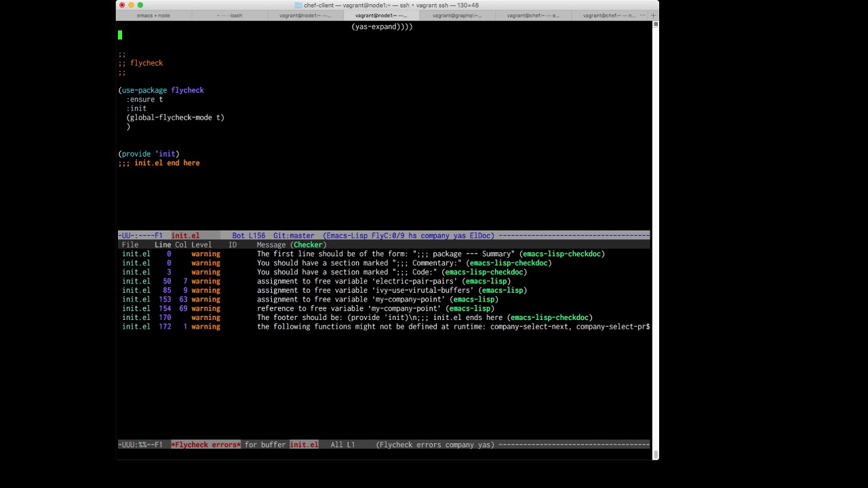Viewport: 868px width, 488px height.
Task: Click the "(yas-expand))))" code line
Action: pyautogui.click(x=382, y=26)
